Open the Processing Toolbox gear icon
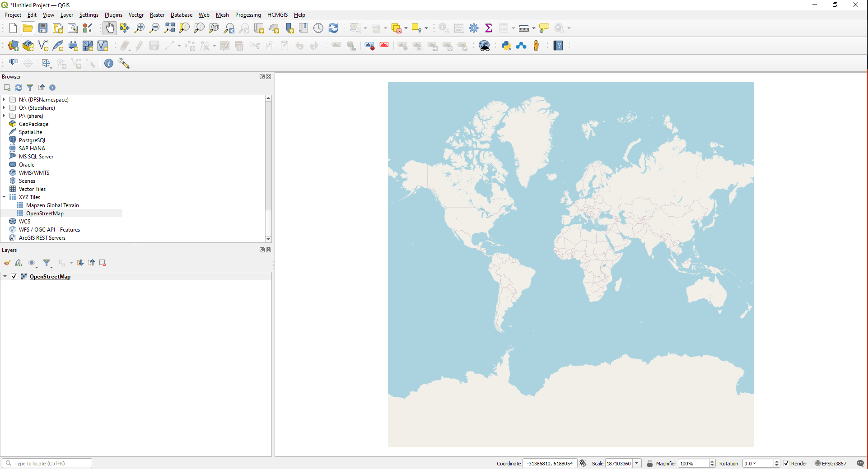This screenshot has width=868, height=469. point(474,28)
